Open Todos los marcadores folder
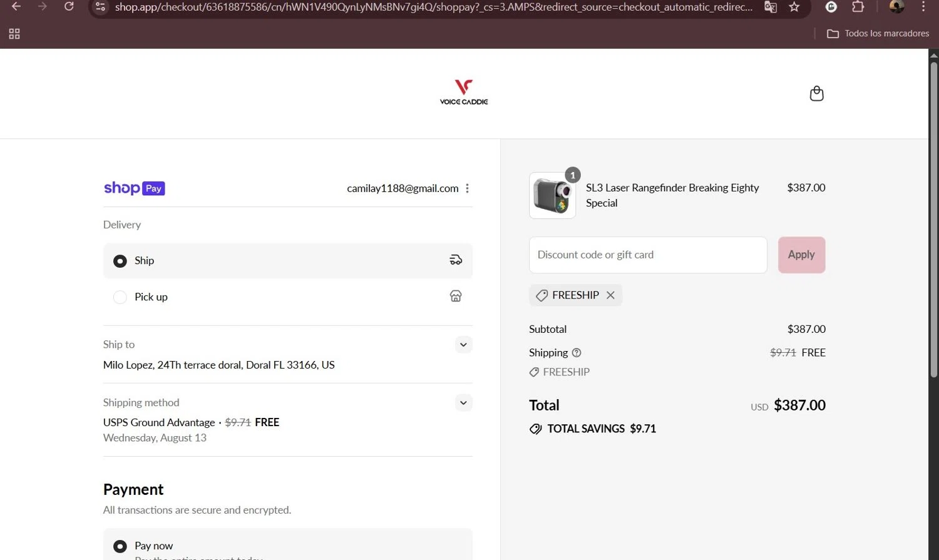939x560 pixels. tap(878, 34)
